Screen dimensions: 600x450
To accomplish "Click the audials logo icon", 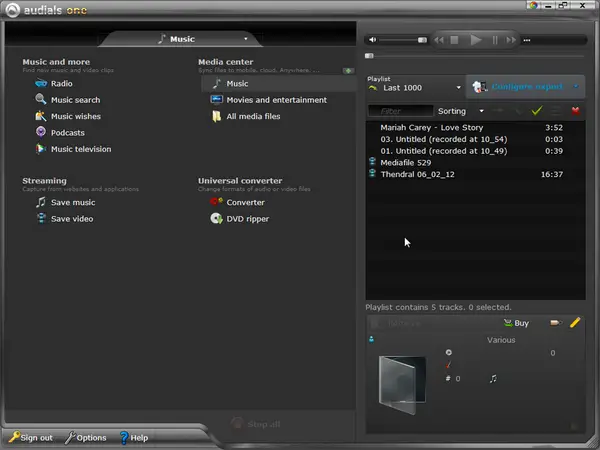I will point(12,10).
